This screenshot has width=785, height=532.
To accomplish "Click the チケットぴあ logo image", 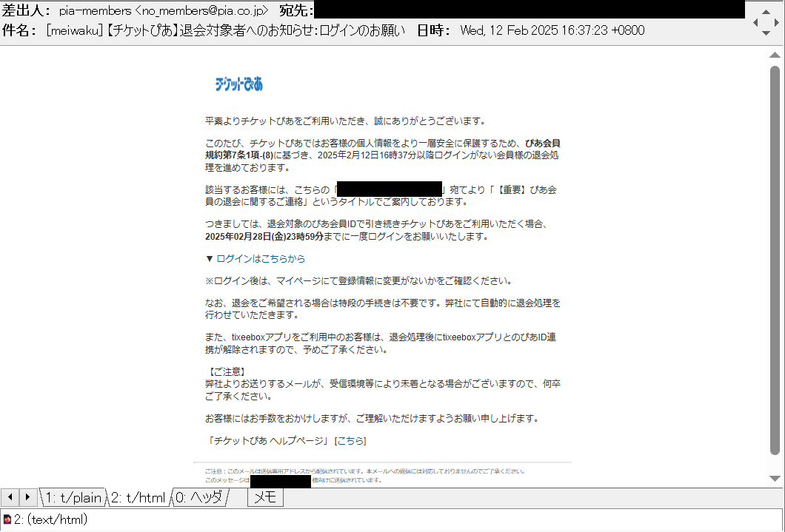I will 238,84.
